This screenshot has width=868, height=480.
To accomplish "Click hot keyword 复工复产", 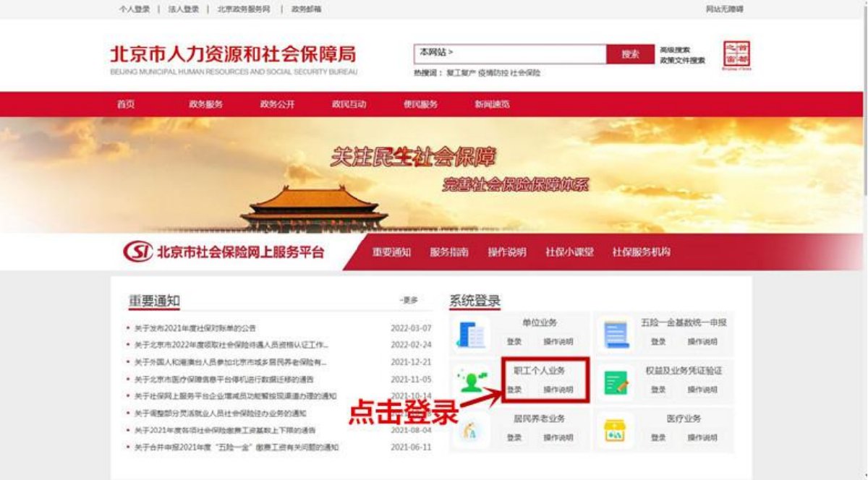I will [x=461, y=73].
